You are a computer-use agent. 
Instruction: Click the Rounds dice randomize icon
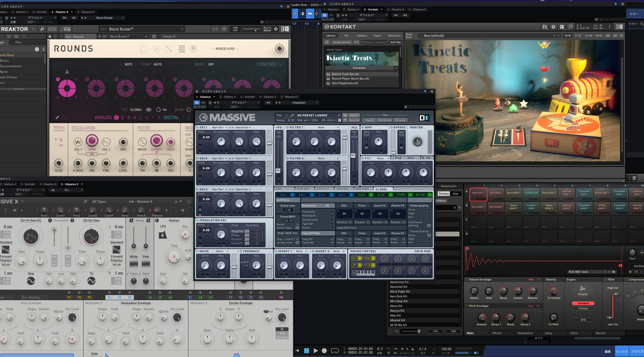pyautogui.click(x=169, y=49)
